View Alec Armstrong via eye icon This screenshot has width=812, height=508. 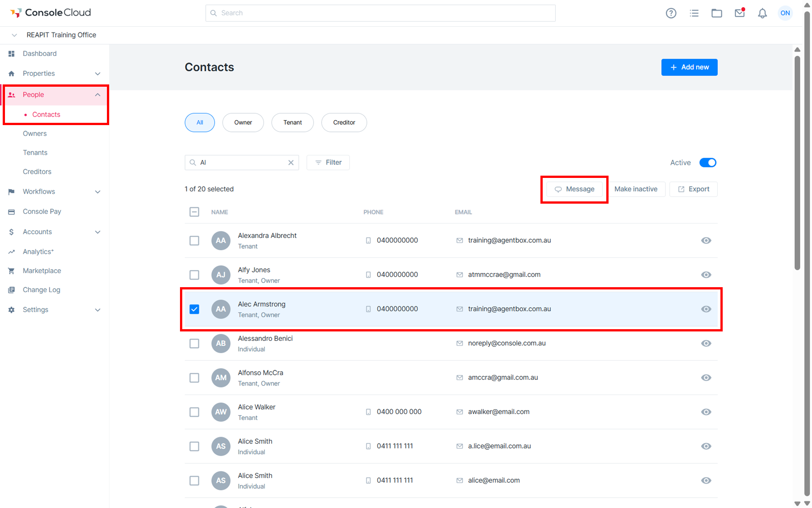tap(706, 309)
